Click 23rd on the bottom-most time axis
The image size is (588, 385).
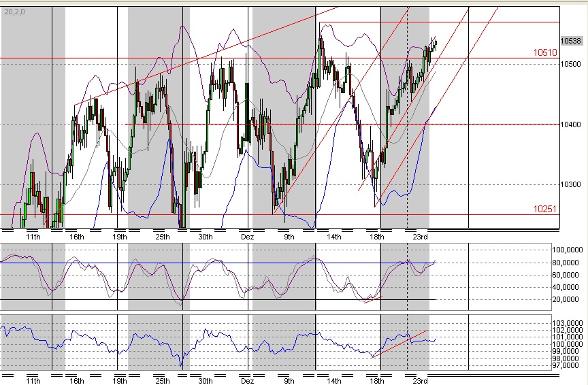tap(421, 380)
